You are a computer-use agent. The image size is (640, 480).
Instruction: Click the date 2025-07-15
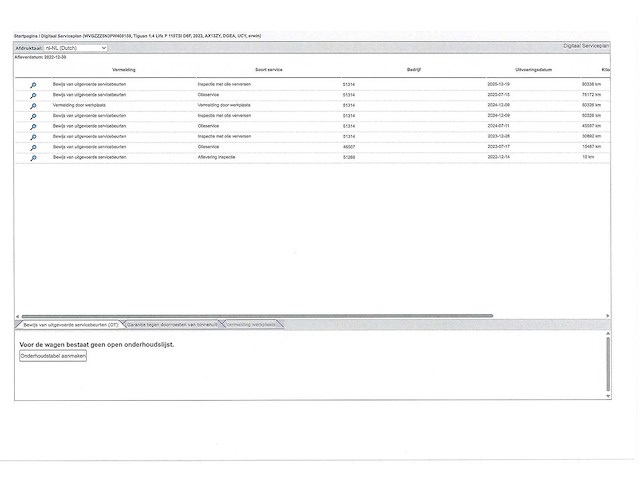[x=498, y=95]
